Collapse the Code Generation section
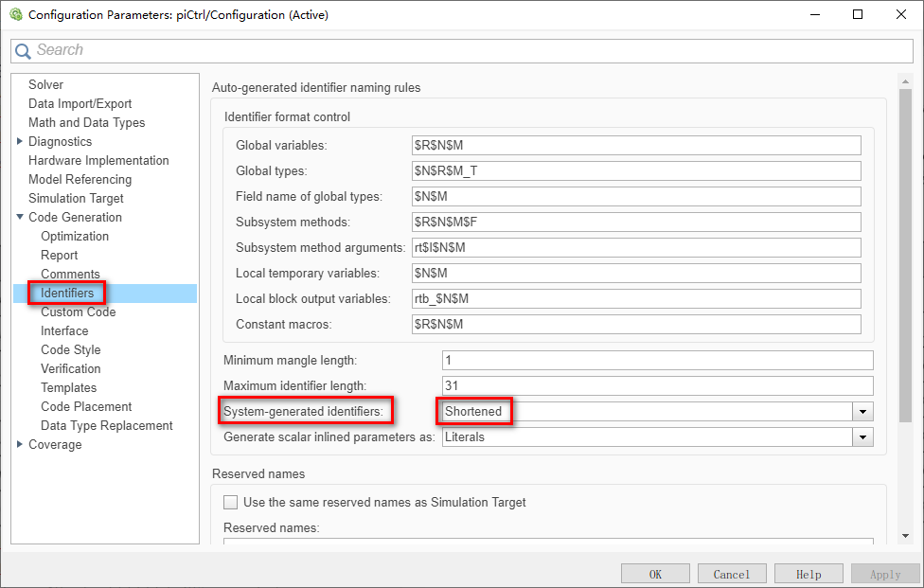This screenshot has width=924, height=588. click(22, 217)
